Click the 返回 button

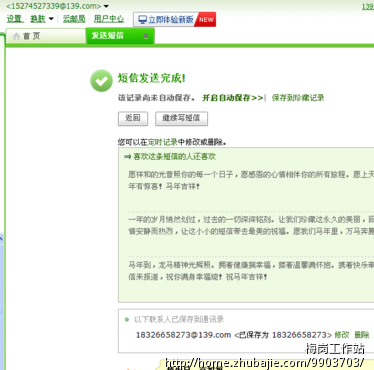tap(133, 118)
